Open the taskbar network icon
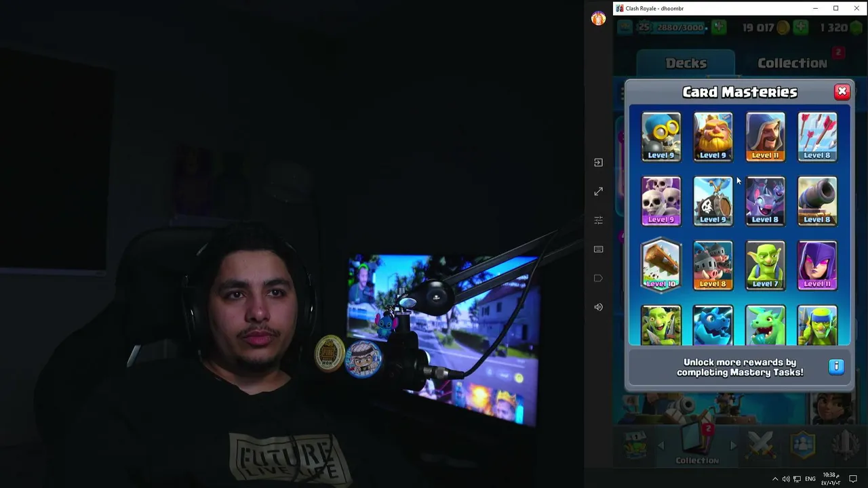Screen dimensions: 868x488 pyautogui.click(x=797, y=479)
